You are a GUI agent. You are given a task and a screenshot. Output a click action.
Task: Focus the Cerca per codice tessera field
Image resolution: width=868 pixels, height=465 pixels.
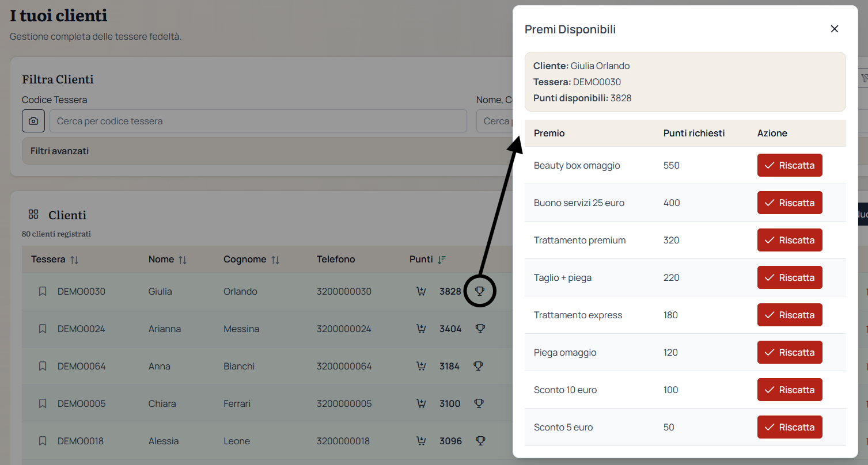click(x=258, y=121)
